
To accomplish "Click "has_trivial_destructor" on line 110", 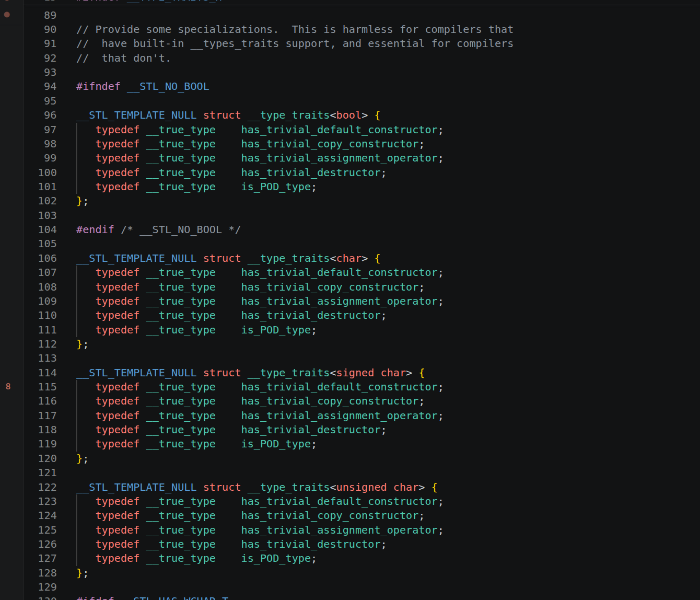I will pos(311,315).
